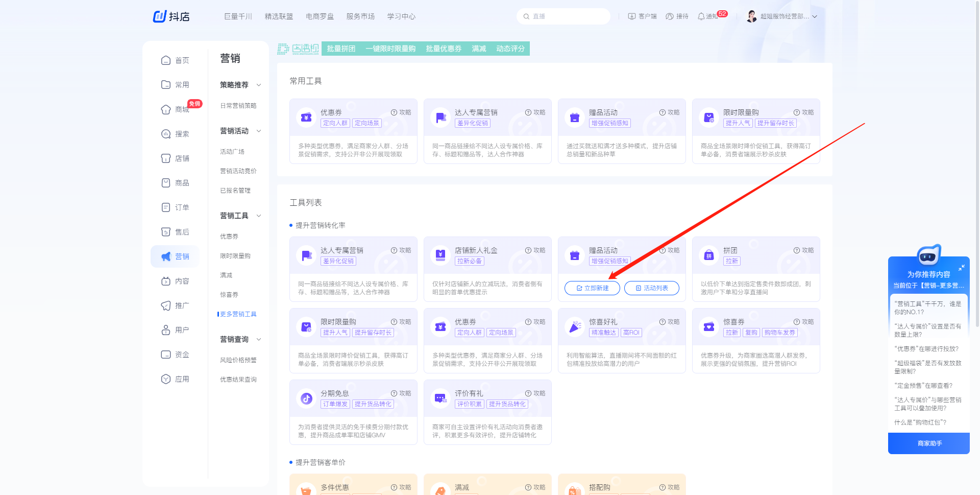Select 动态评分 in green toolbar
The height and width of the screenshot is (495, 980).
click(x=510, y=49)
